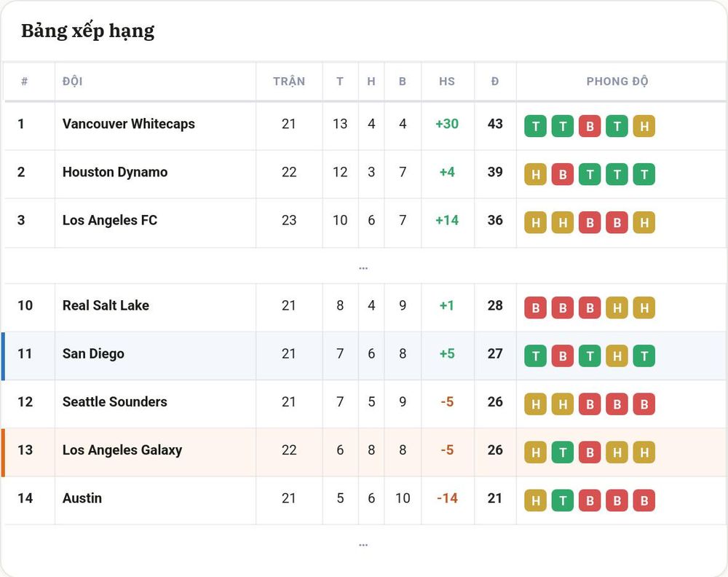
Task: Click Vancouver's 43 points value
Action: point(495,124)
